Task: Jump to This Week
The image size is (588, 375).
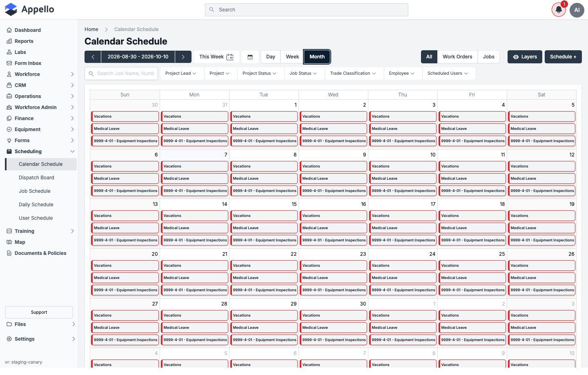Action: 216,57
